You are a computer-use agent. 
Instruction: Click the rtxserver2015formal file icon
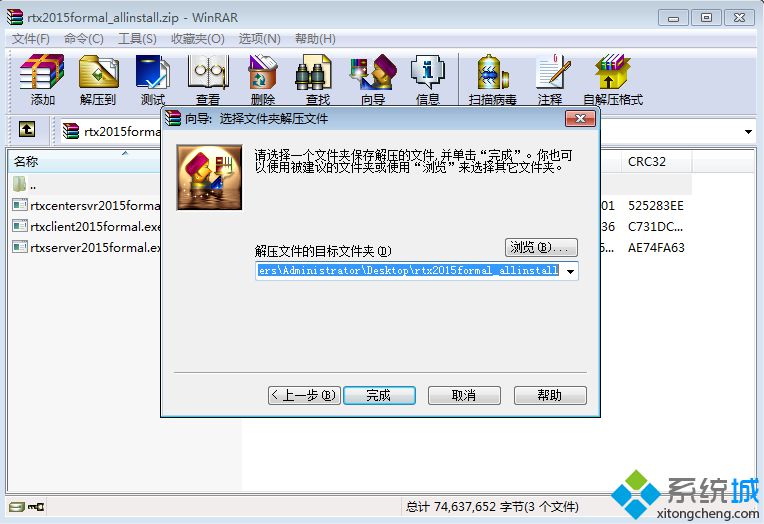(x=20, y=247)
